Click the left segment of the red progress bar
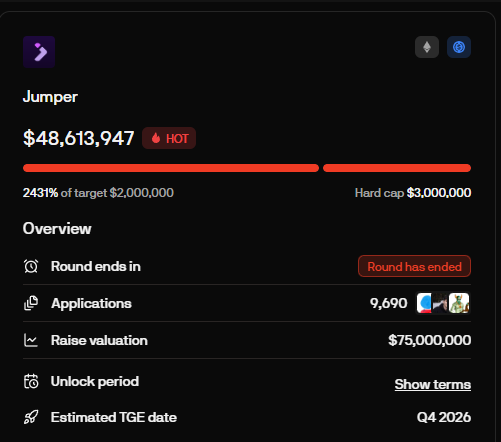This screenshot has width=501, height=442. (171, 168)
